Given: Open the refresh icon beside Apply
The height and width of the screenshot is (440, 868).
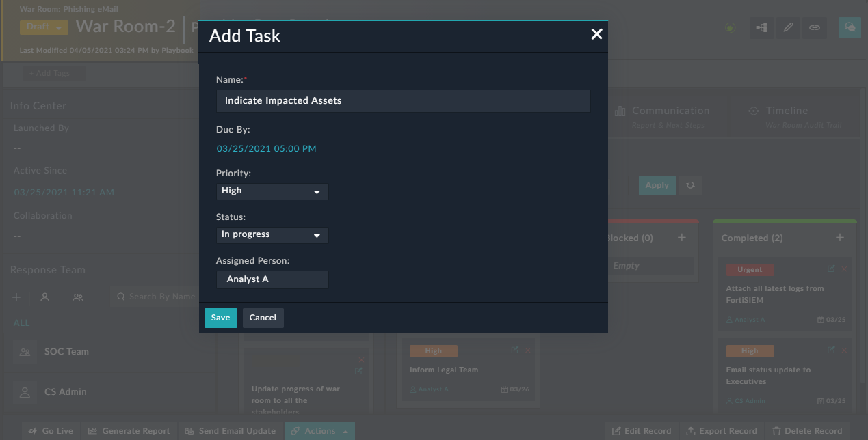Looking at the screenshot, I should pyautogui.click(x=690, y=185).
